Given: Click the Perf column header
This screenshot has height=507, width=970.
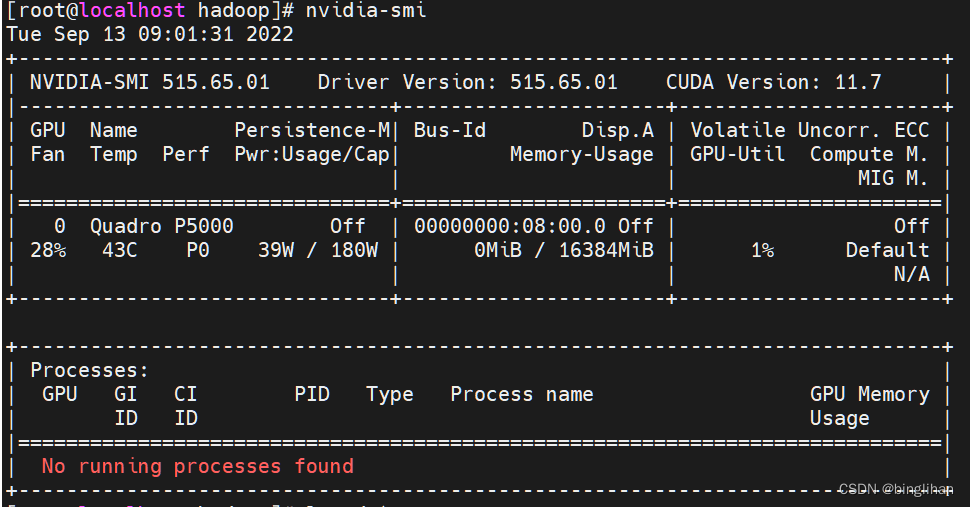Looking at the screenshot, I should click(x=186, y=155).
